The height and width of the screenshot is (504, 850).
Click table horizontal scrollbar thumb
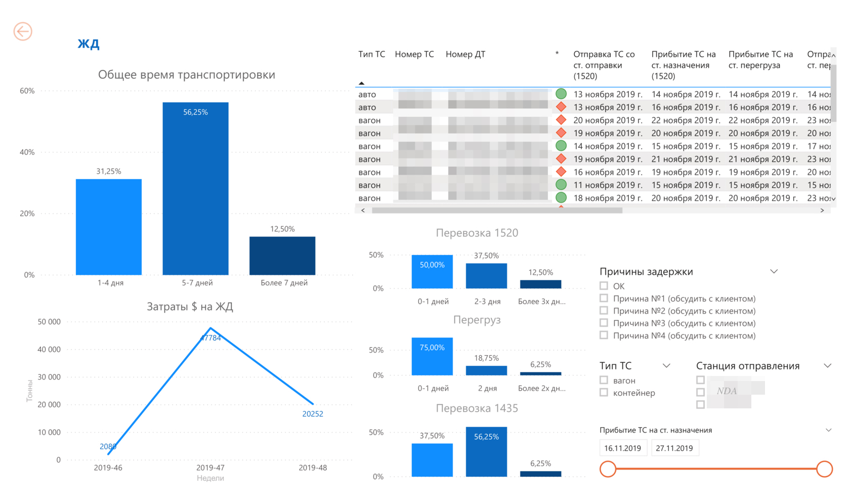click(x=497, y=210)
